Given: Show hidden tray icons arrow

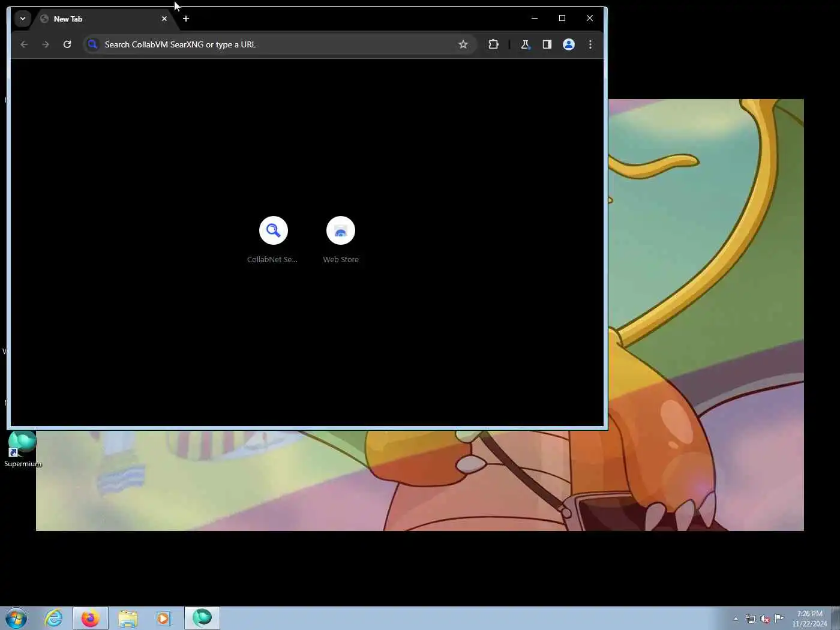Looking at the screenshot, I should (736, 619).
